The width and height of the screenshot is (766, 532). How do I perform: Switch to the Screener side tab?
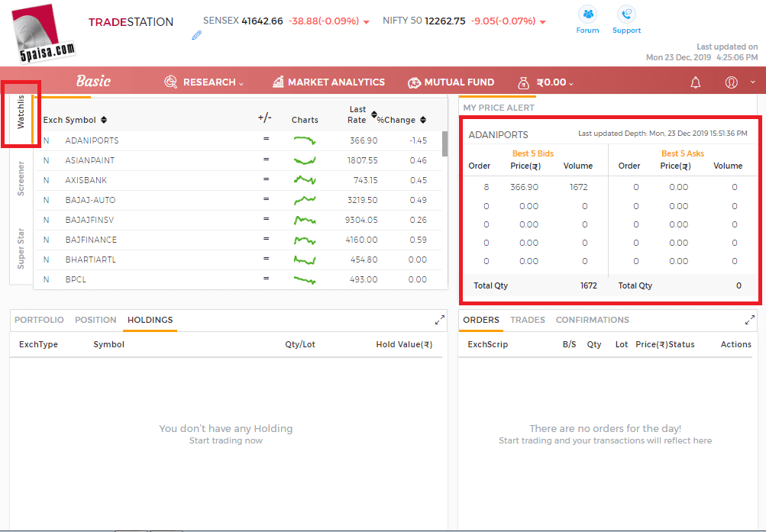coord(21,179)
